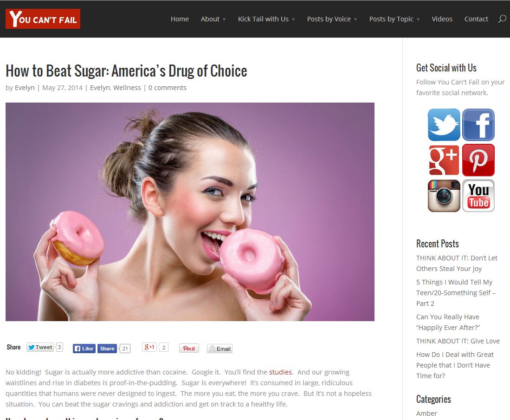Click the Facebook Share button

point(107,349)
